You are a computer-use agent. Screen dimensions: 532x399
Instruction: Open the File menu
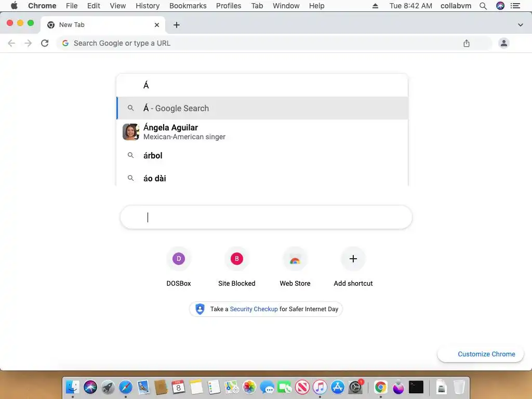pyautogui.click(x=72, y=6)
